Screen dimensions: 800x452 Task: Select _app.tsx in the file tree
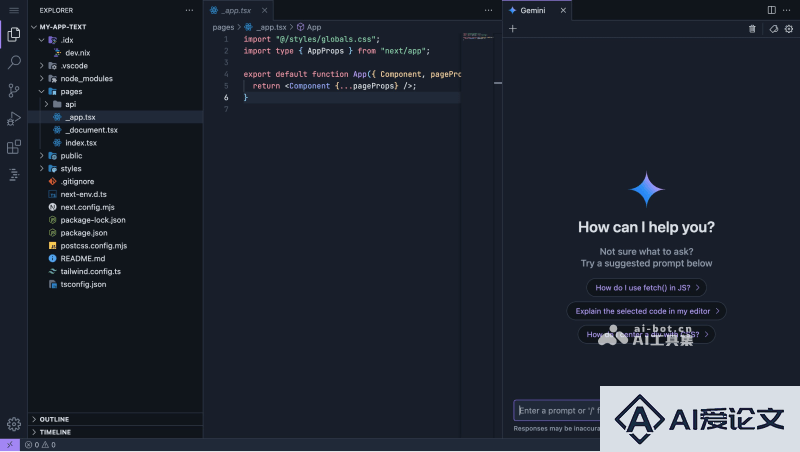115,117
